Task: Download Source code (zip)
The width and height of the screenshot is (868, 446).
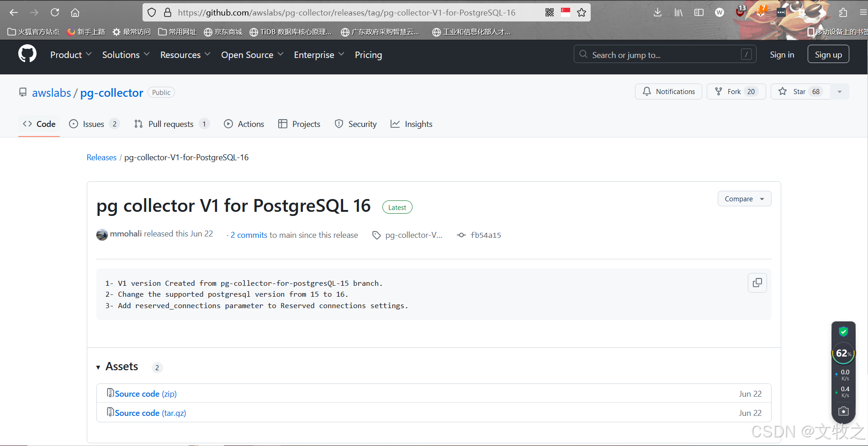Action: [146, 394]
